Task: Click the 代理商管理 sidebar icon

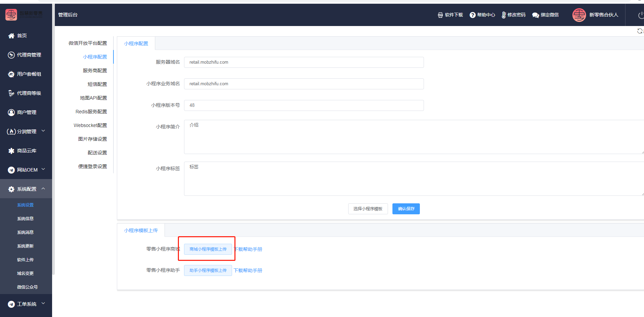Action: tap(11, 55)
